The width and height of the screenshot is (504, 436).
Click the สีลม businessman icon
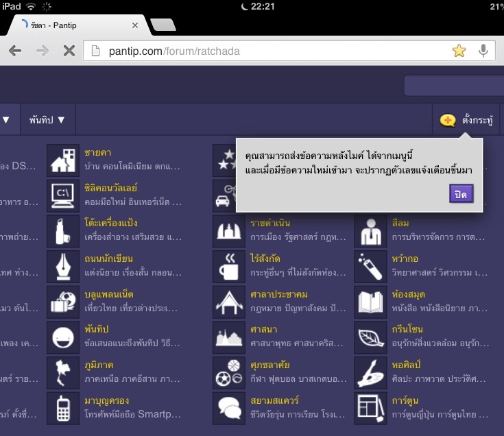pos(370,231)
